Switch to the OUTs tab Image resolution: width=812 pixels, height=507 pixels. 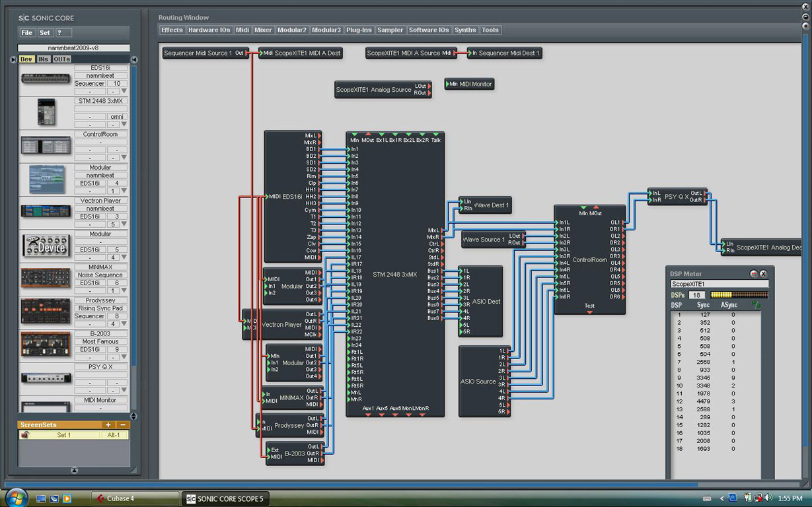[61, 59]
